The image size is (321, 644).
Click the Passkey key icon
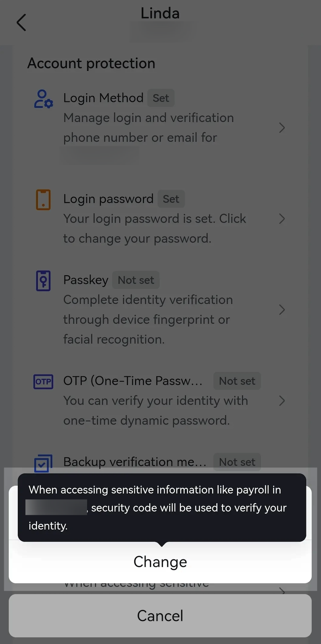click(x=43, y=281)
